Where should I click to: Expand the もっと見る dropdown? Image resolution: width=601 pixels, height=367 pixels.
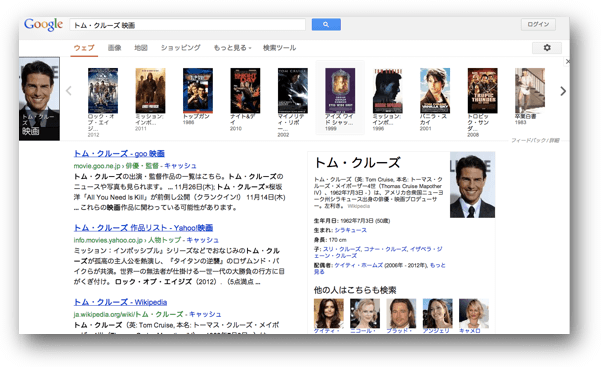click(x=232, y=48)
